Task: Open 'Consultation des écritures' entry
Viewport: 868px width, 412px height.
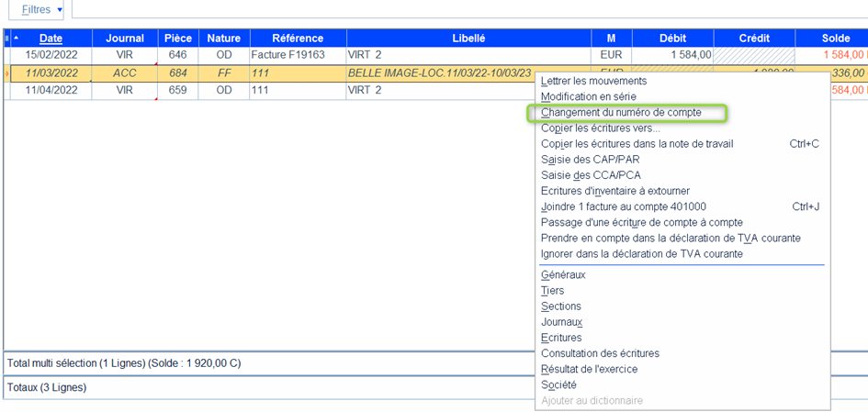Action: [x=600, y=353]
